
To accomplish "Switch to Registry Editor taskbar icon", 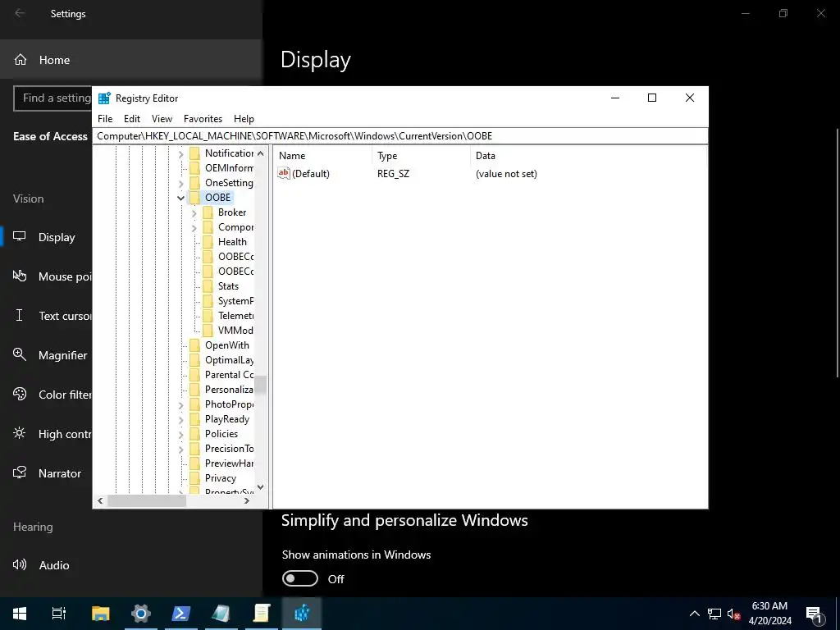I will pyautogui.click(x=302, y=614).
